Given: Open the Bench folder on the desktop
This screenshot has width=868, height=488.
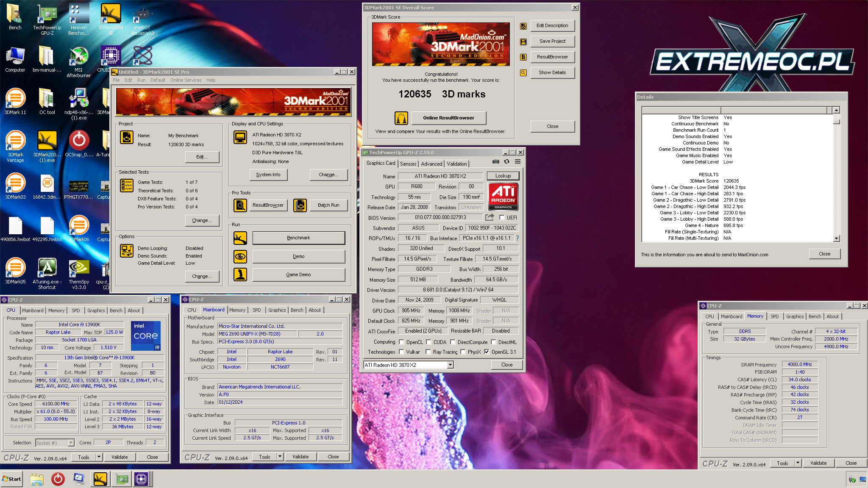Looking at the screenshot, I should 15,17.
